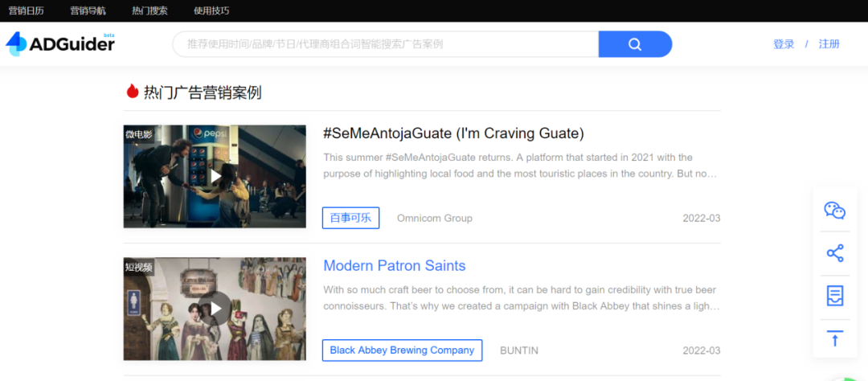Image resolution: width=868 pixels, height=381 pixels.
Task: Play the Pepsi video thumbnail
Action: (215, 176)
